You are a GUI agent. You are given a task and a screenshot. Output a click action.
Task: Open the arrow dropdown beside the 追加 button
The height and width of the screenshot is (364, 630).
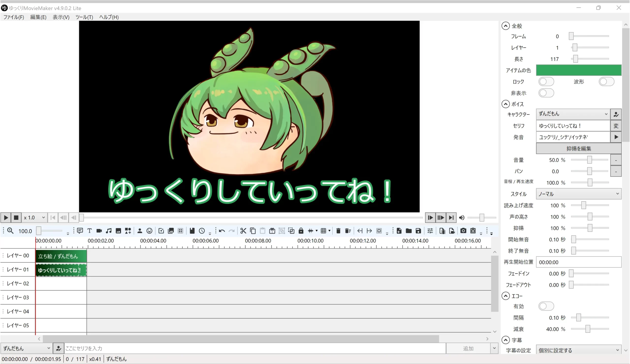[x=494, y=348]
